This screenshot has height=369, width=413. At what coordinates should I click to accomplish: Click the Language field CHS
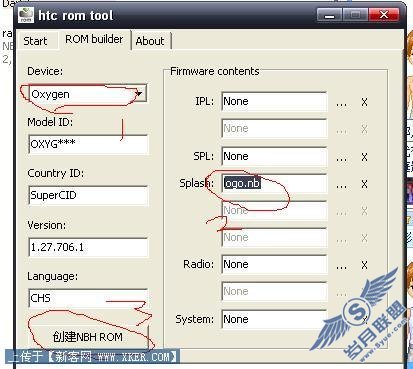88,298
